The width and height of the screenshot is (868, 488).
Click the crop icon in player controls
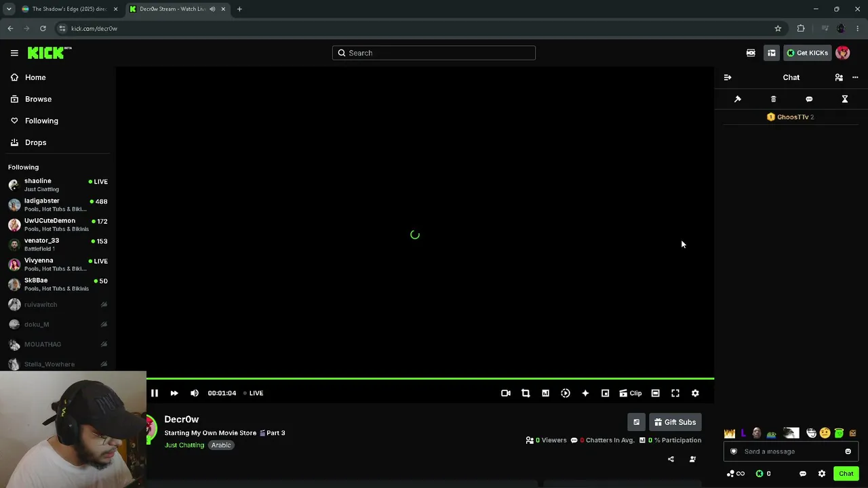pos(526,393)
